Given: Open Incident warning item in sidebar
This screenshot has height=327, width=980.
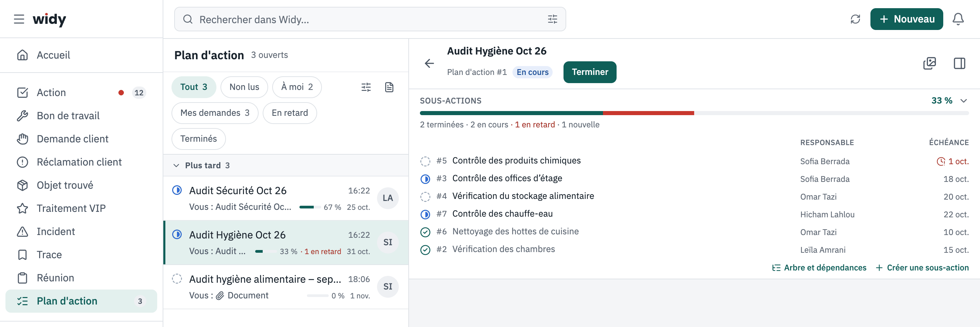Looking at the screenshot, I should coord(81,231).
